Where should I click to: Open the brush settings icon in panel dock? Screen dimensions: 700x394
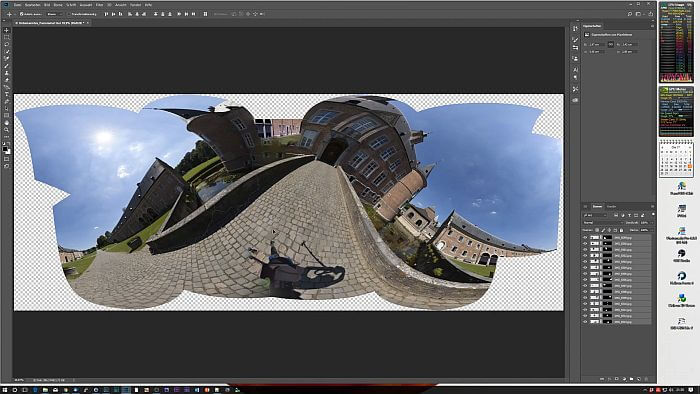point(575,40)
